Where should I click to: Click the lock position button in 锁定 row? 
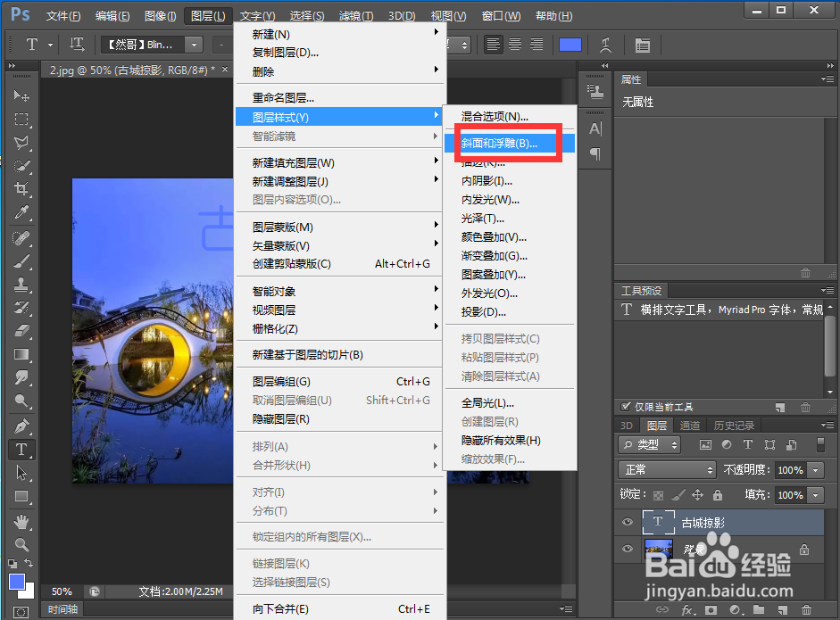click(698, 495)
